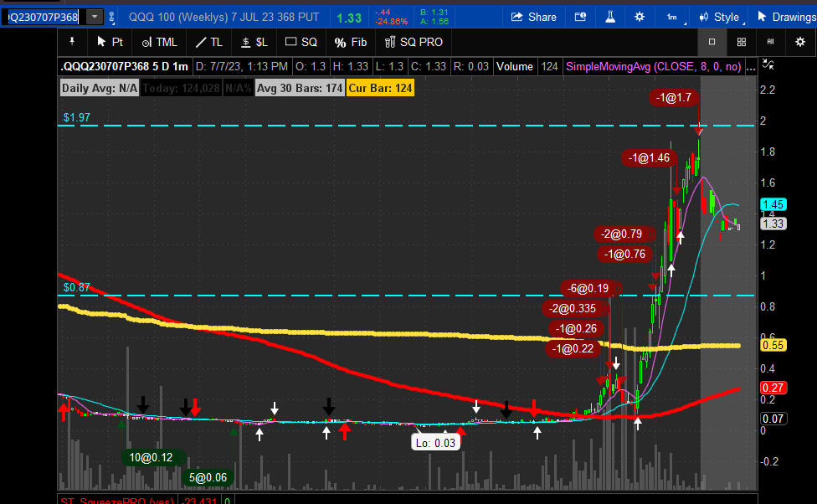The image size is (817, 504).
Task: Click the -23.431 SqueezePRO value
Action: click(x=201, y=500)
